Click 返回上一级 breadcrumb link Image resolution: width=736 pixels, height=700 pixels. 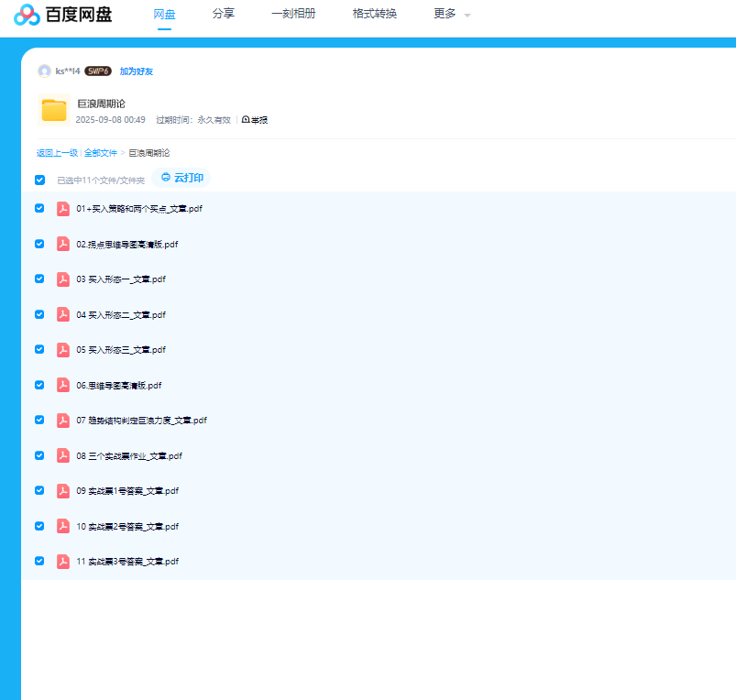57,153
